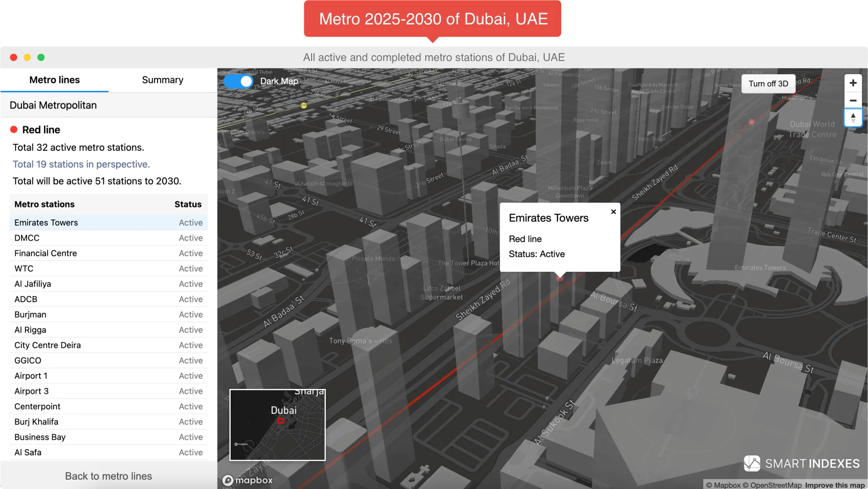Click the Smart Indexes logo
This screenshot has height=489, width=868.
801,464
